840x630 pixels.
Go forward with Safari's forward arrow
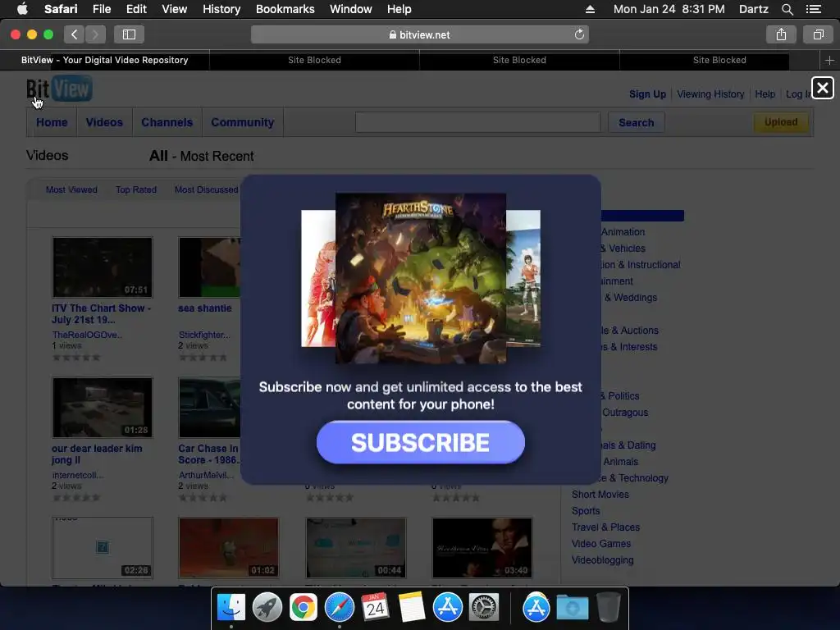tap(95, 34)
